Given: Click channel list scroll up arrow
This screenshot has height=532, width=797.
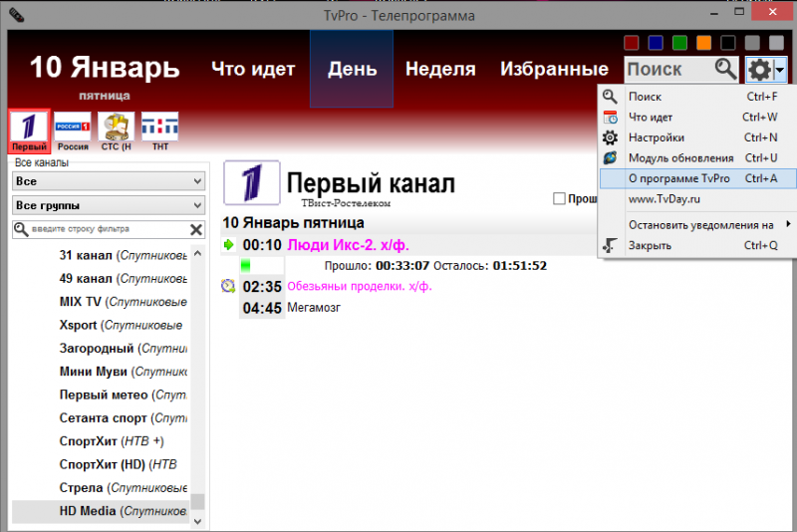Looking at the screenshot, I should click(197, 253).
